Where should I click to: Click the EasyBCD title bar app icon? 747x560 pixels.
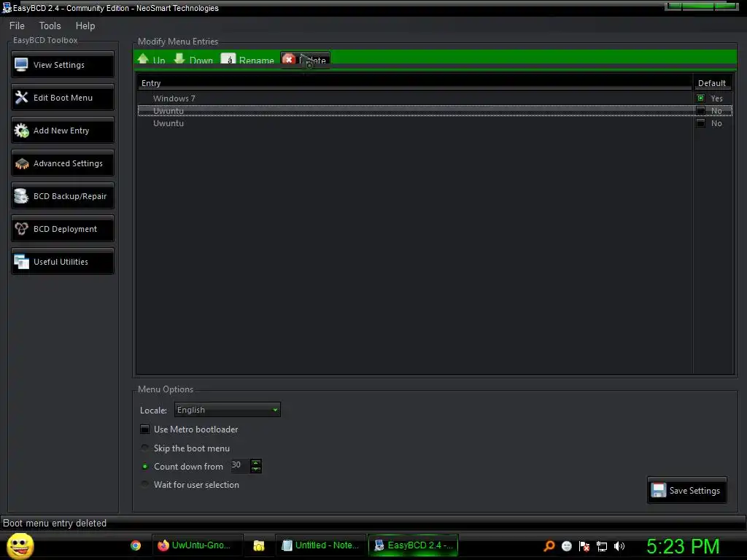tap(7, 7)
